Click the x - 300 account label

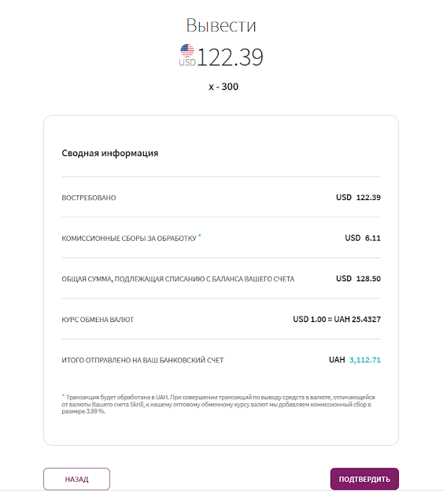click(223, 87)
